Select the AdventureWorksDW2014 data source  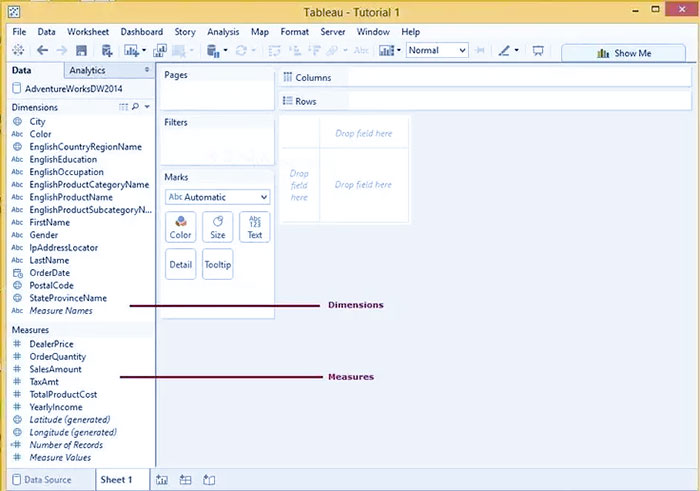(x=74, y=88)
